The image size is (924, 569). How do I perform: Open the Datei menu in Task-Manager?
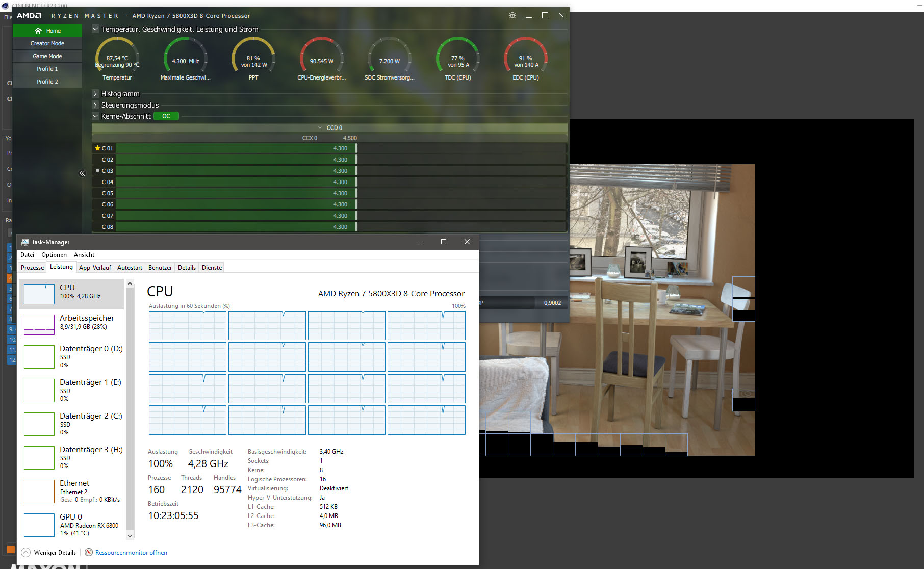[x=28, y=255]
